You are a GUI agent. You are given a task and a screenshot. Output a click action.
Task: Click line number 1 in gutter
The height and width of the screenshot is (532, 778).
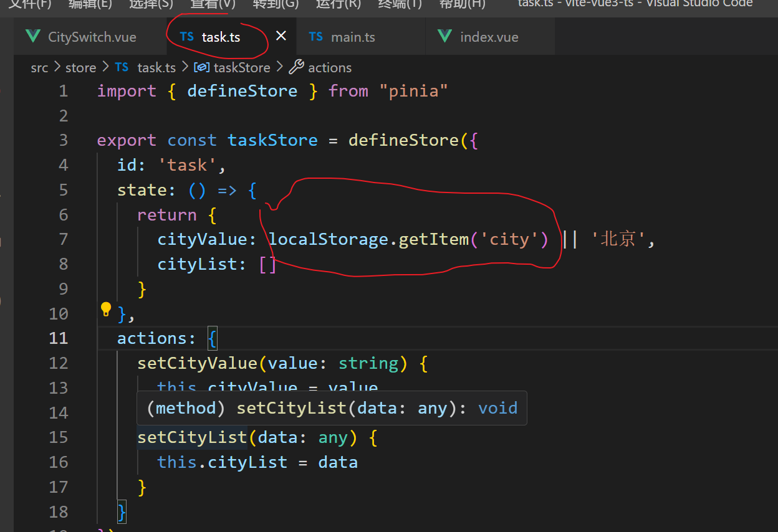click(x=63, y=91)
